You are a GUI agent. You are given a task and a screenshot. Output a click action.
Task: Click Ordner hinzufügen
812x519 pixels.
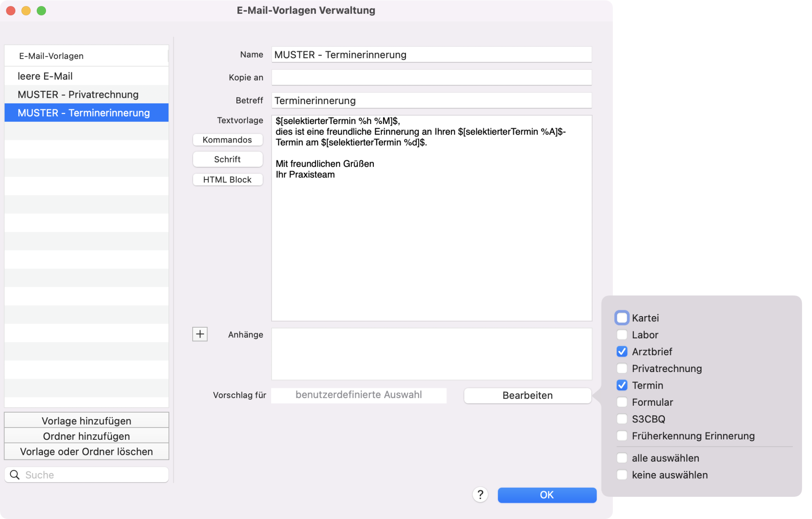point(86,436)
